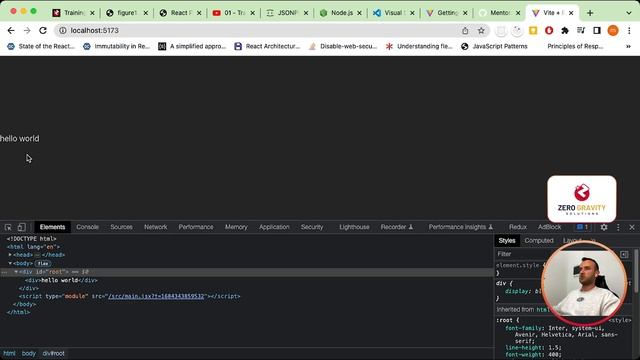Open State of the React bookmark
Image resolution: width=640 pixels, height=360 pixels.
click(x=41, y=47)
